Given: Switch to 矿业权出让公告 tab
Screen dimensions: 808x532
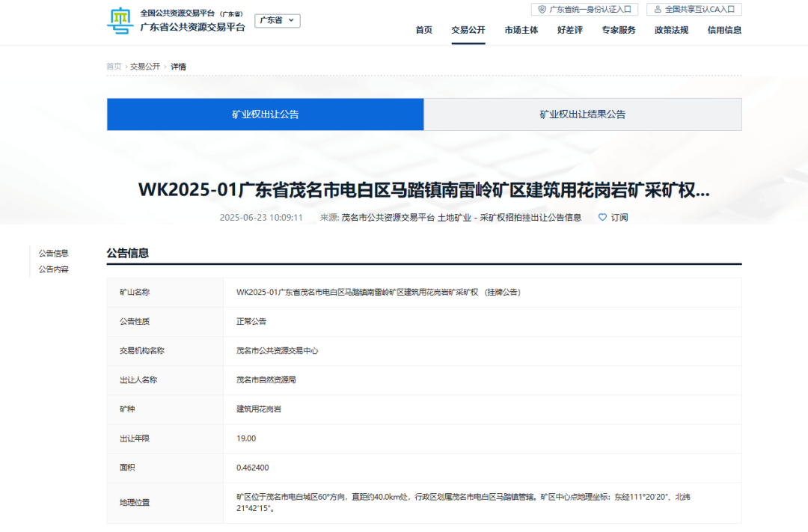Looking at the screenshot, I should point(266,114).
